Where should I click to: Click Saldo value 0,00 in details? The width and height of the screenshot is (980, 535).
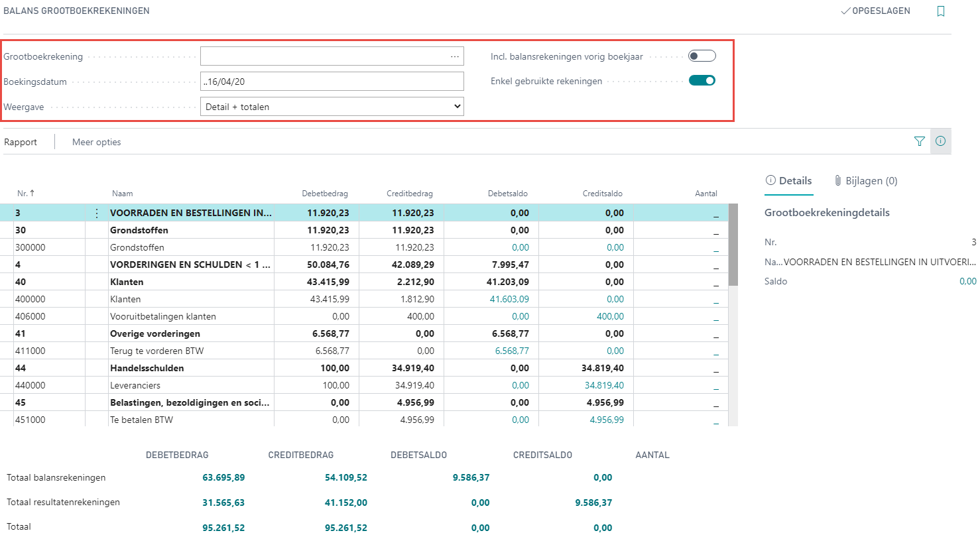967,282
